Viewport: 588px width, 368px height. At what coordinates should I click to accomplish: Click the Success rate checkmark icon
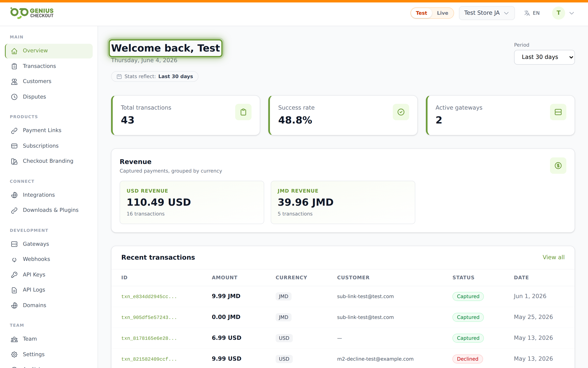click(x=401, y=112)
